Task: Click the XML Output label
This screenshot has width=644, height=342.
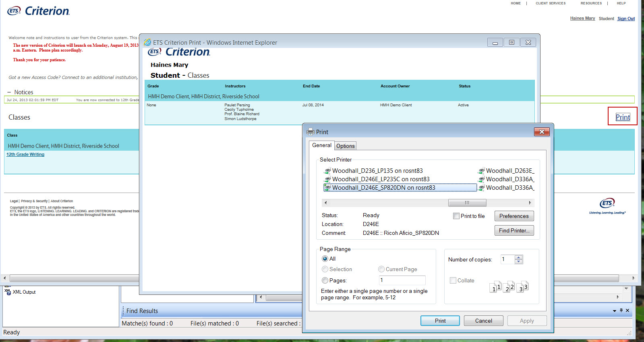Action: point(24,292)
